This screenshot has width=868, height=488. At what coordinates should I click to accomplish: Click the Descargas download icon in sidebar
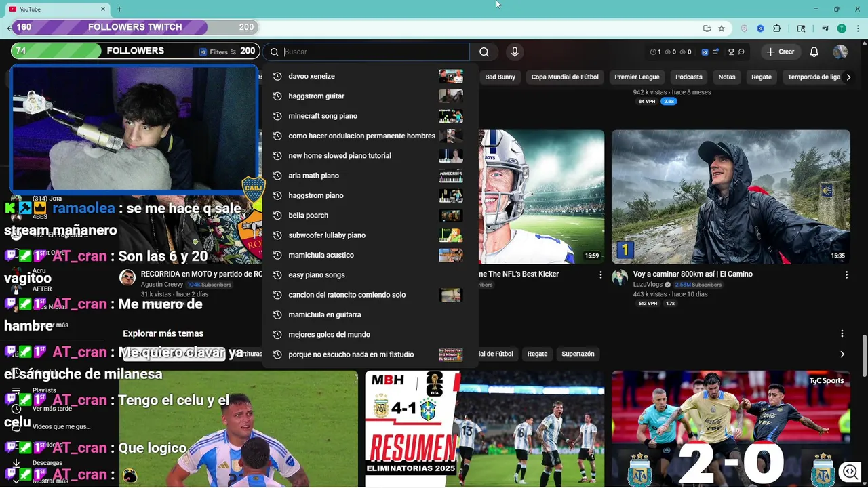(16, 462)
